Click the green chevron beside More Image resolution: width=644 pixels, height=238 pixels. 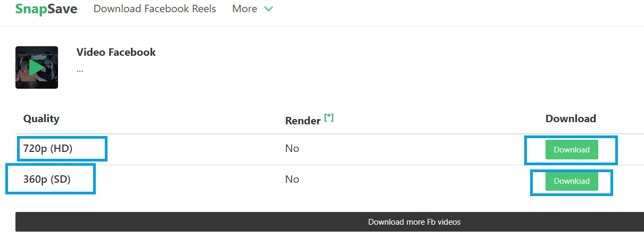pyautogui.click(x=268, y=10)
